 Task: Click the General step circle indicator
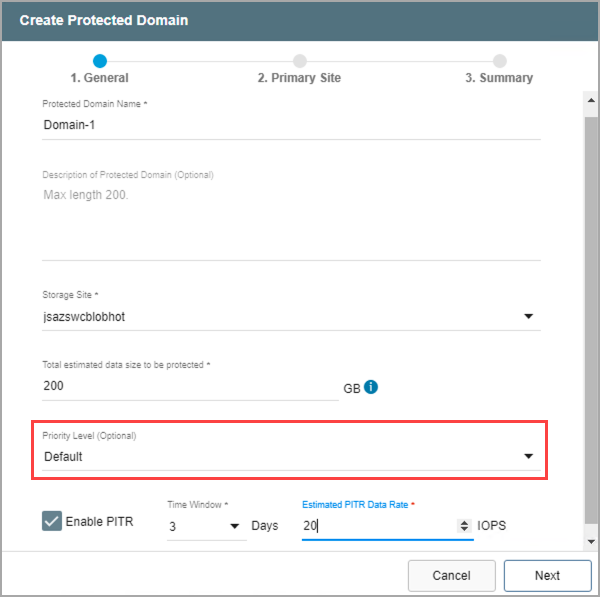tap(100, 61)
